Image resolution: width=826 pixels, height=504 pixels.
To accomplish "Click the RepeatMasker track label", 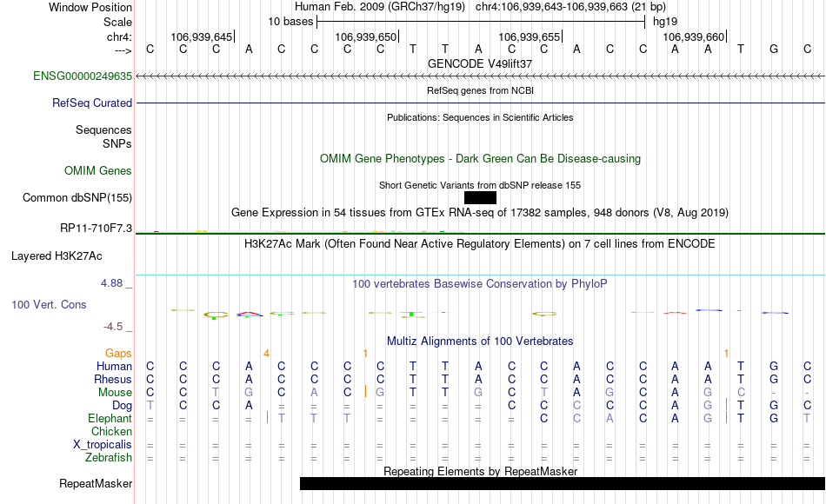I will point(96,483).
